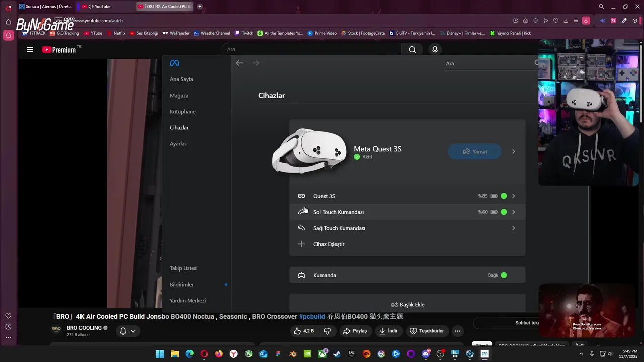Open Steam from taskbar
Viewport: 644px width, 362px height.
click(337, 354)
